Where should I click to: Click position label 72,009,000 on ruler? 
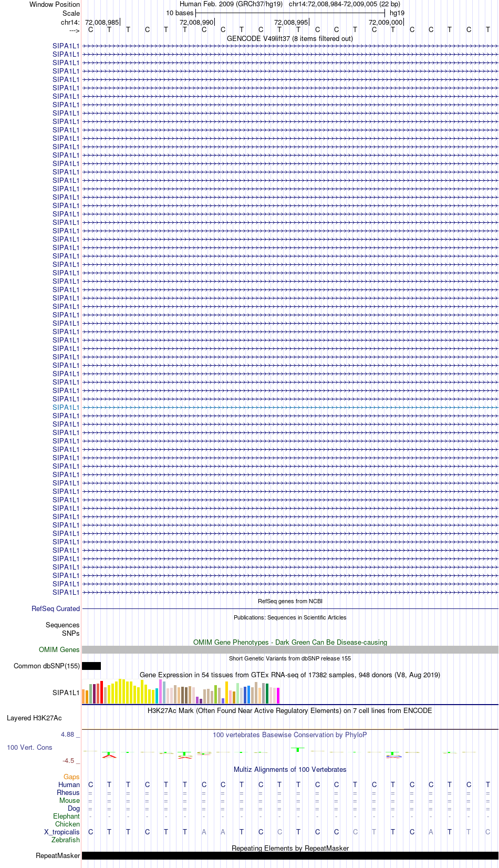(386, 22)
